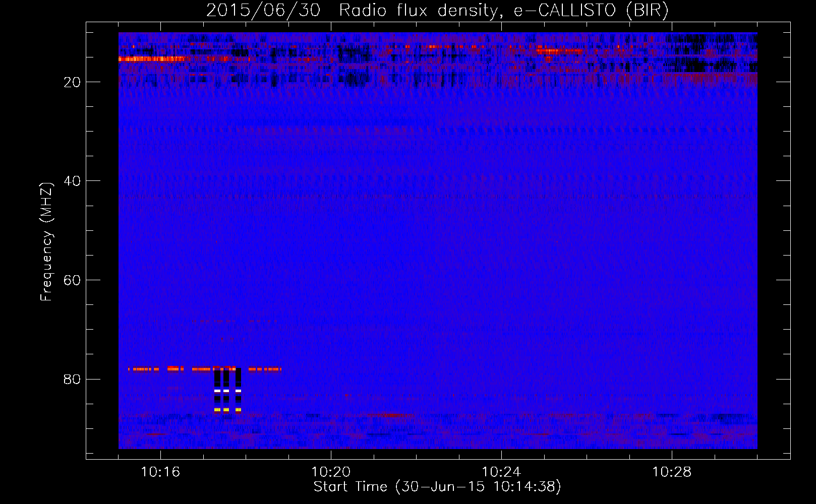This screenshot has height=504, width=816.
Task: Click the frequency tick label "20"
Action: [72, 82]
